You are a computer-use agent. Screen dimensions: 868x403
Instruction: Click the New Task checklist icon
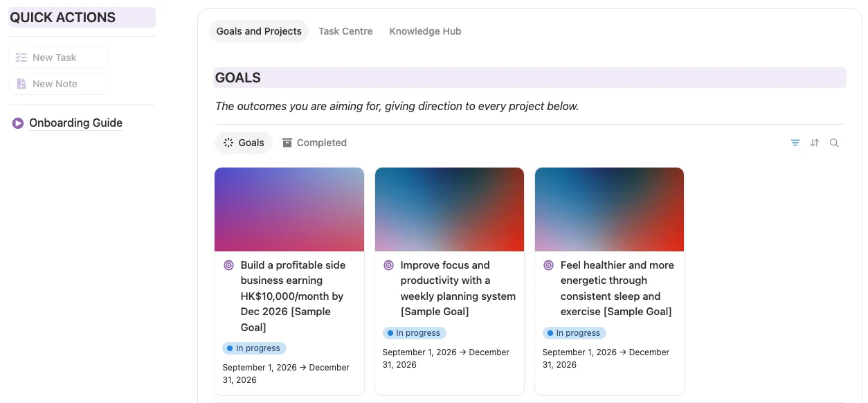coord(21,57)
